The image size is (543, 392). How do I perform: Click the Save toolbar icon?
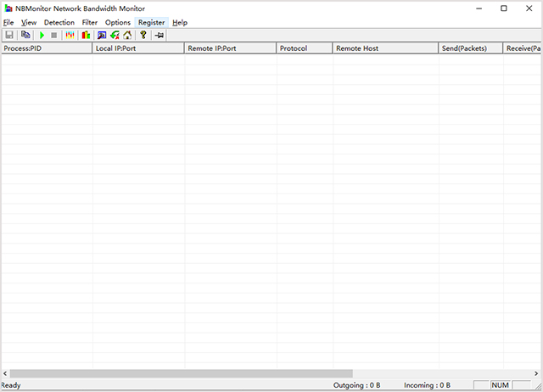9,35
